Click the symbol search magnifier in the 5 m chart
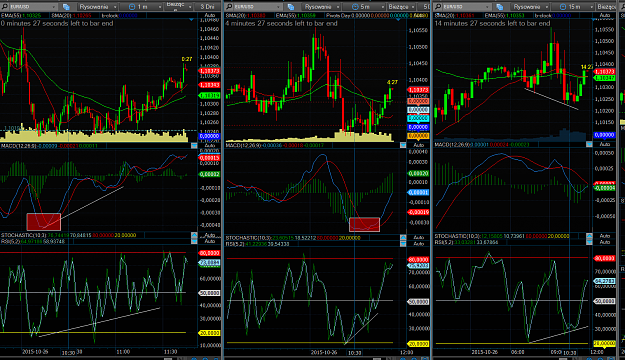The width and height of the screenshot is (625, 360). tap(229, 6)
